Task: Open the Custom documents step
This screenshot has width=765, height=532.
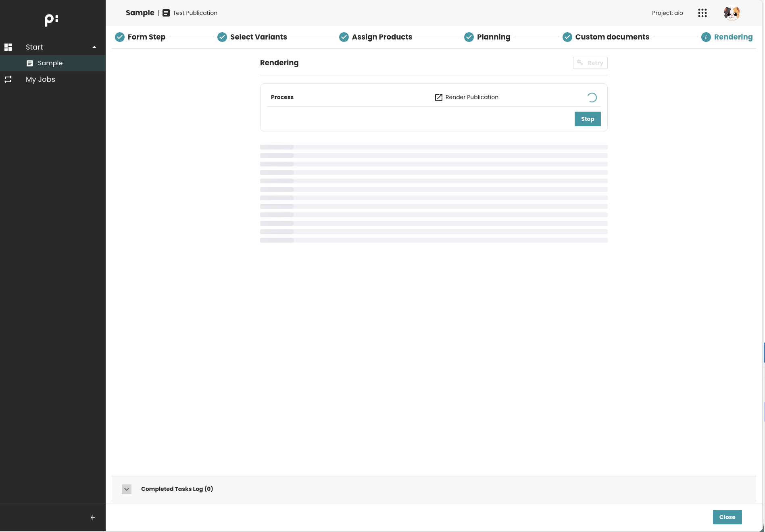Action: (612, 37)
